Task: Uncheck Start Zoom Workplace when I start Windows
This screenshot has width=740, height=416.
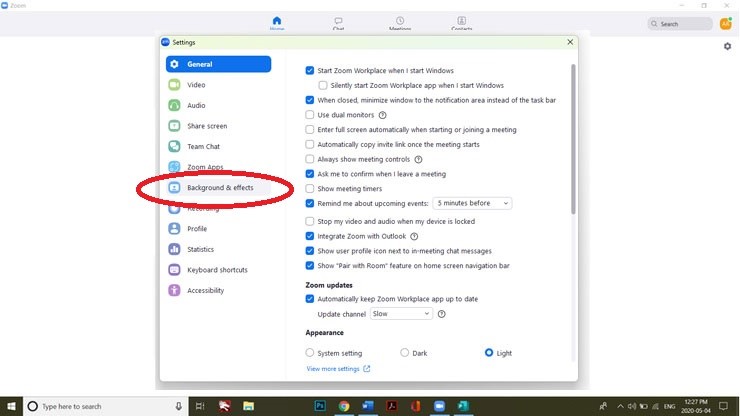Action: [x=310, y=71]
